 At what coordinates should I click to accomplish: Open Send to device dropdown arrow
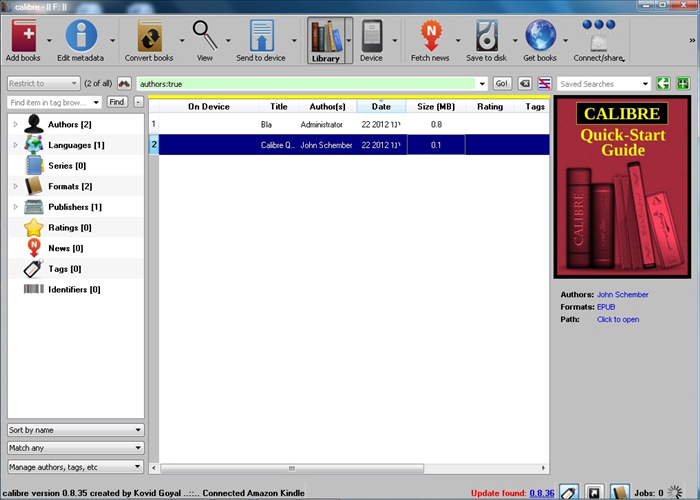(294, 41)
